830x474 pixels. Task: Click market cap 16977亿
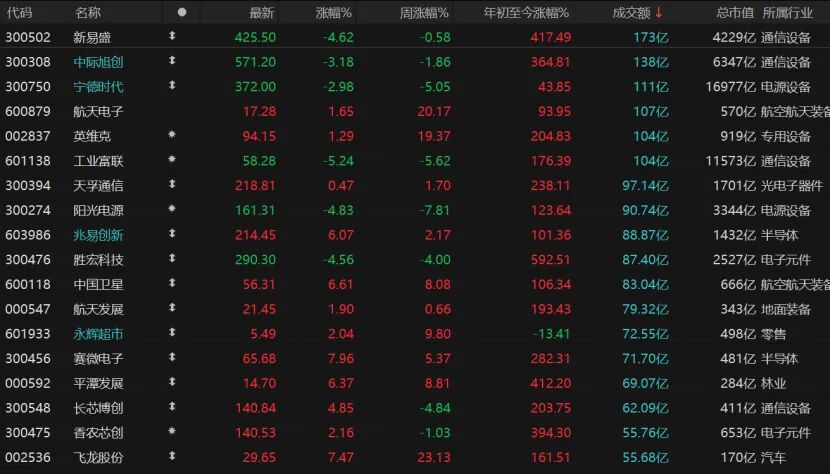pyautogui.click(x=730, y=87)
